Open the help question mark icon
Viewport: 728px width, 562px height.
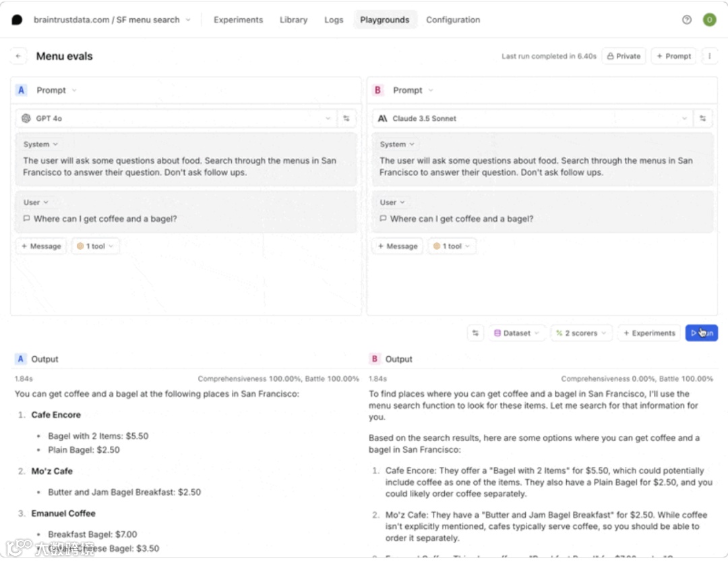click(687, 20)
